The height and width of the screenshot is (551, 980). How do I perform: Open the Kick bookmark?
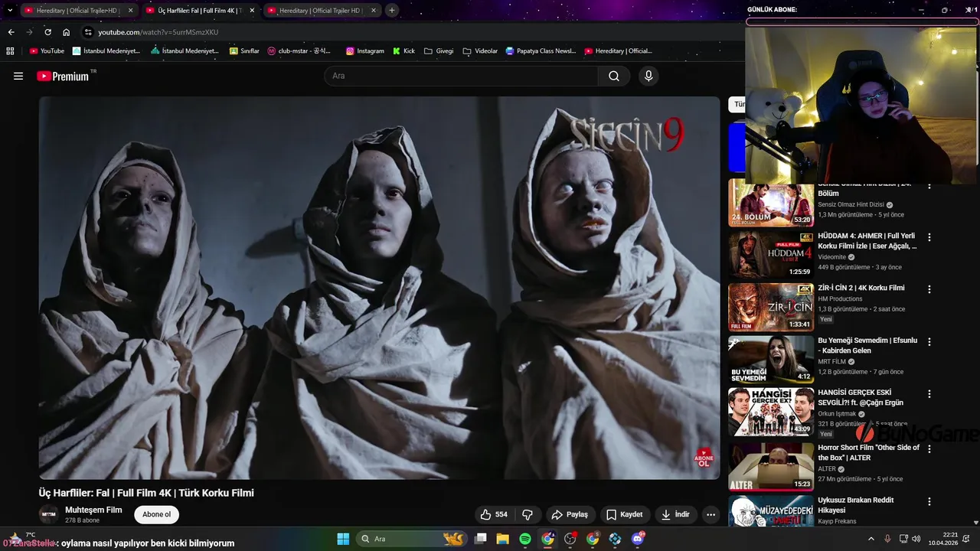[x=403, y=51]
